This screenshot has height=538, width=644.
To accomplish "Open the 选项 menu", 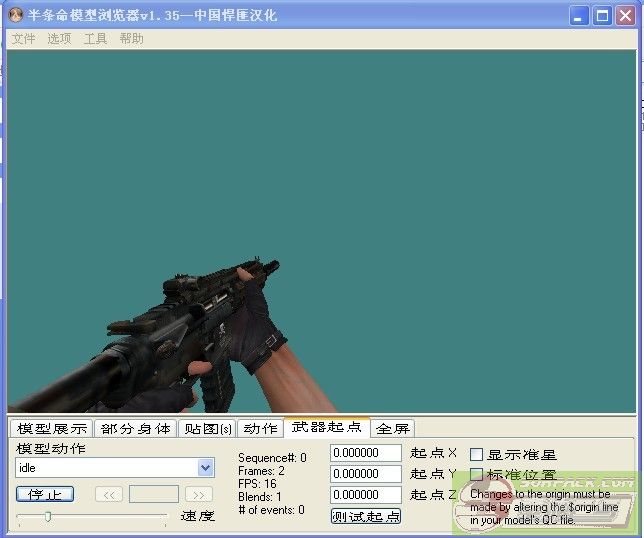I will (59, 39).
